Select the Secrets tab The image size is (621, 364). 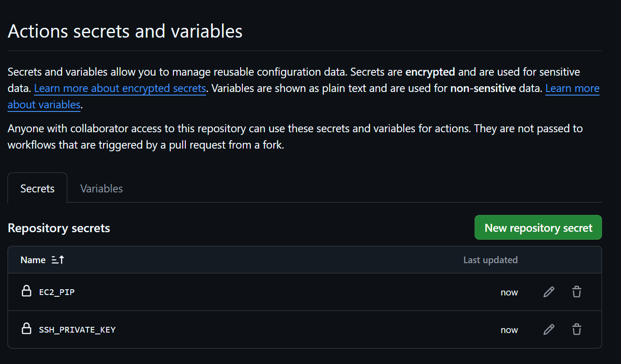coord(38,188)
